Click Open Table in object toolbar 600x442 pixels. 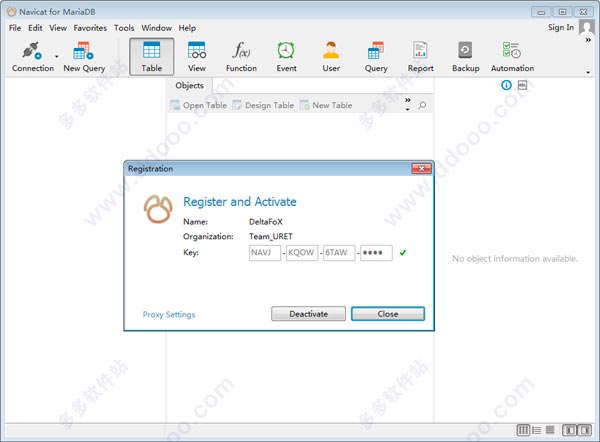(199, 105)
